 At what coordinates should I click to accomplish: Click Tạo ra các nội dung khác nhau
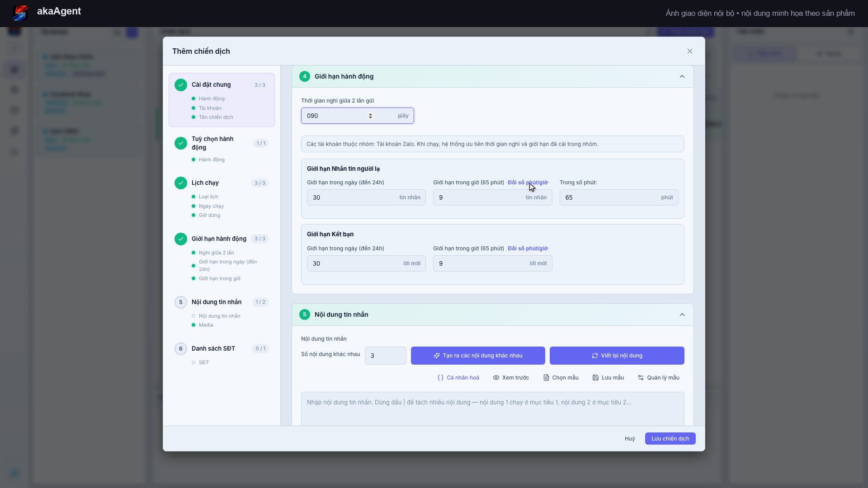tap(478, 356)
